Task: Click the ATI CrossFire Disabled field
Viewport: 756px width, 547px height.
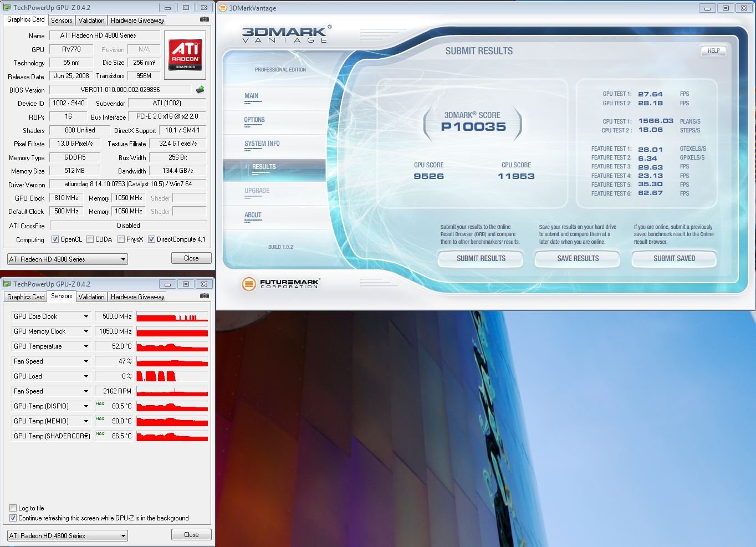Action: [128, 226]
